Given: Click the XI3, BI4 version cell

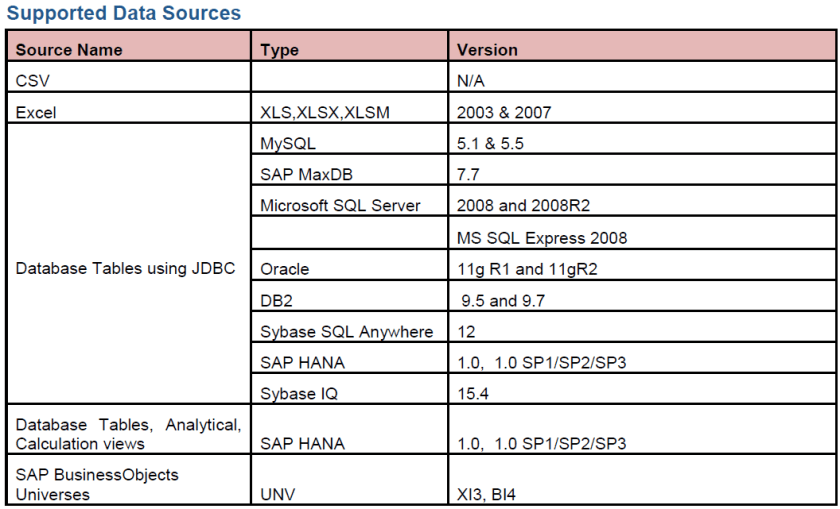Looking at the screenshot, I should coord(488,494).
